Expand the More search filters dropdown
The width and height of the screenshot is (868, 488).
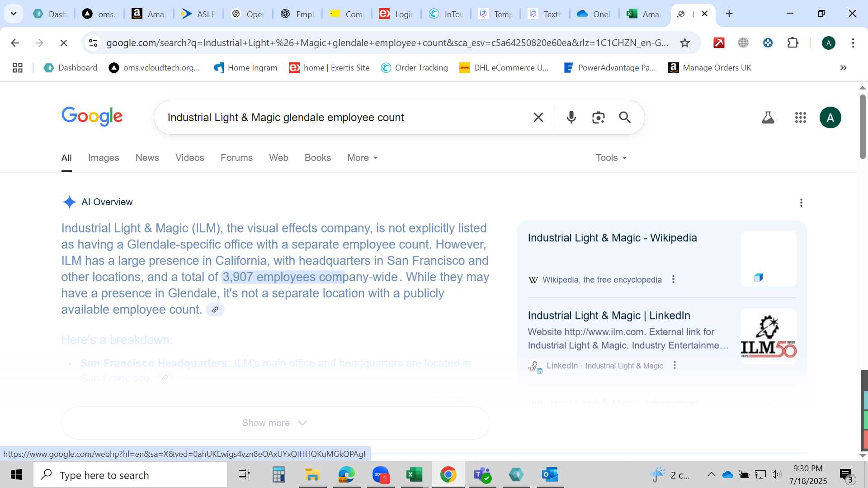coord(363,158)
